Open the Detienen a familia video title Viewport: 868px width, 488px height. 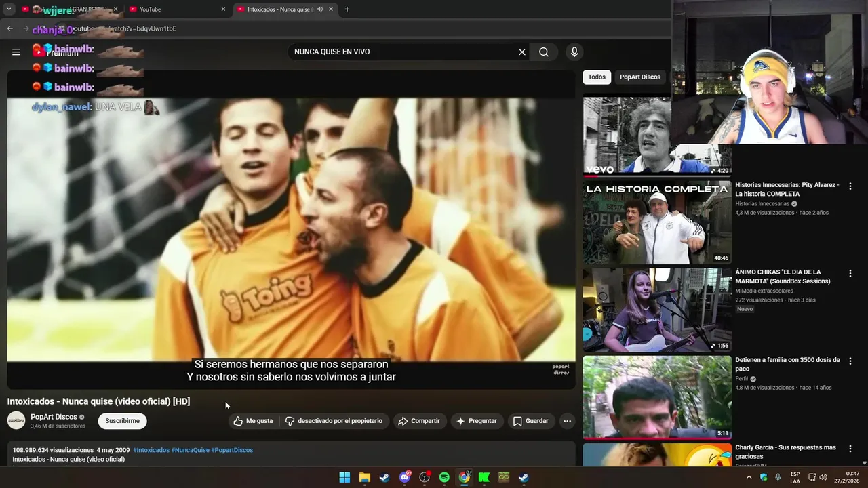787,364
